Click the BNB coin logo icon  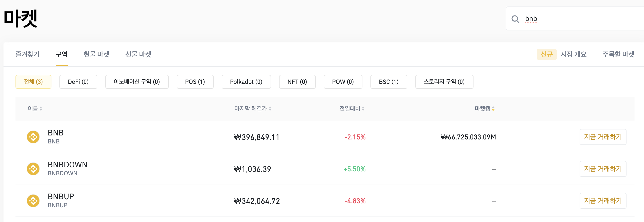pyautogui.click(x=33, y=137)
